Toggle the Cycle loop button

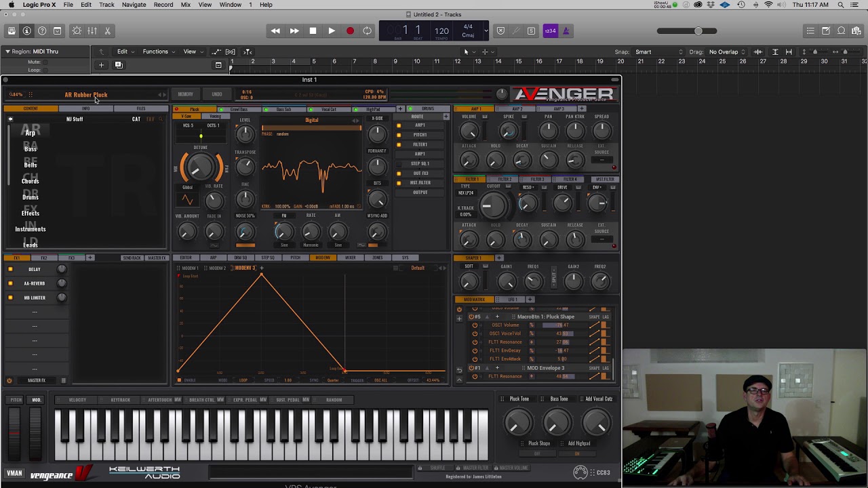click(368, 30)
